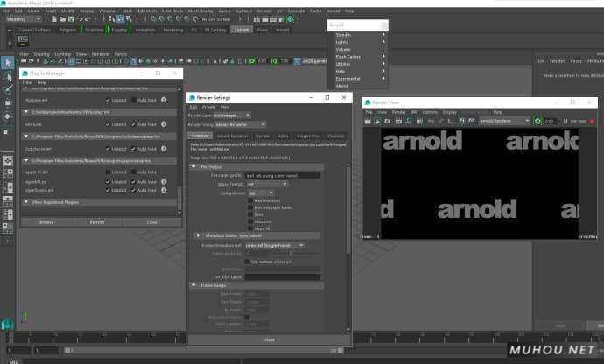Viewport: 604px width, 364px height.
Task: Collapse the Frame Range section
Action: pos(193,285)
